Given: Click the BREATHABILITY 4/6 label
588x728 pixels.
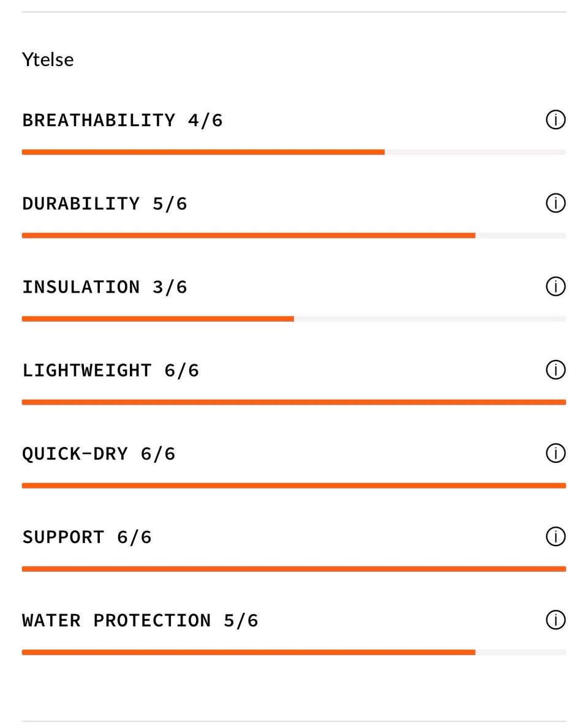Looking at the screenshot, I should click(123, 120).
